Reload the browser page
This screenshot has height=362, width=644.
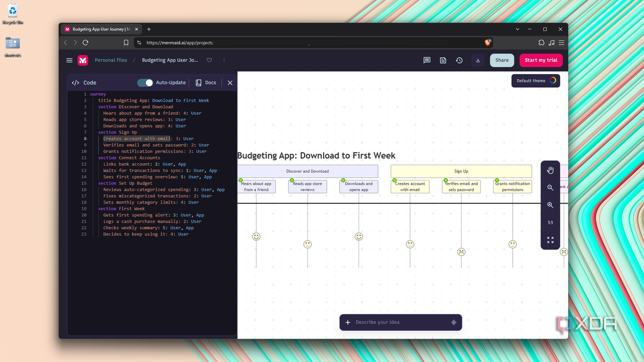click(85, 42)
